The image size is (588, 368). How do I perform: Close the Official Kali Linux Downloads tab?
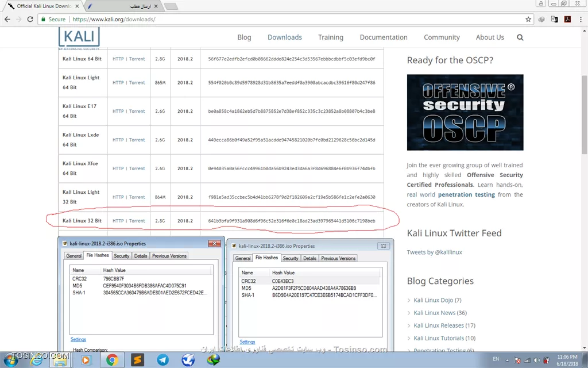point(78,6)
